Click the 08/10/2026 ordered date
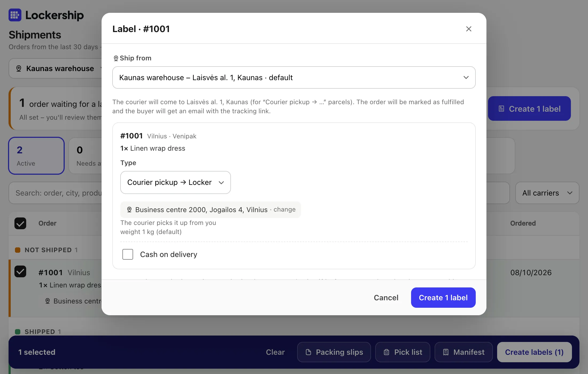The height and width of the screenshot is (374, 588). (x=531, y=272)
